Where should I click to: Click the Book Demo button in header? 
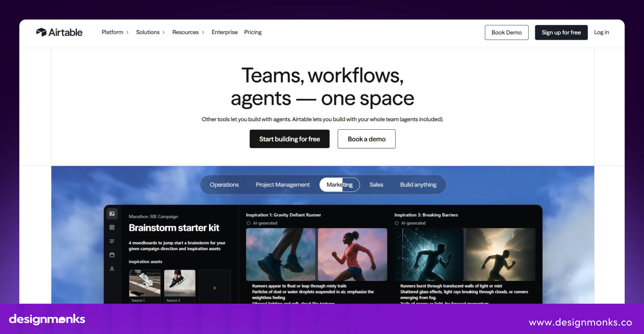(x=507, y=32)
